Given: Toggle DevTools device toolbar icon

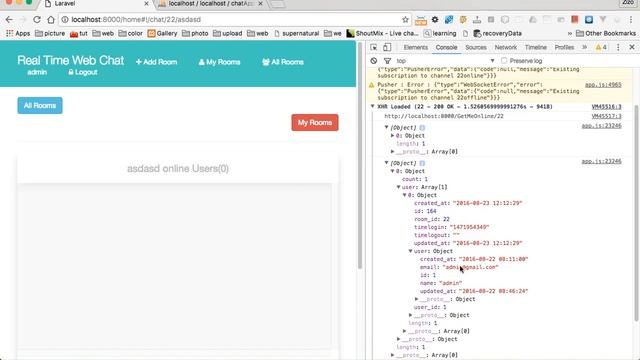Looking at the screenshot, I should [387, 47].
